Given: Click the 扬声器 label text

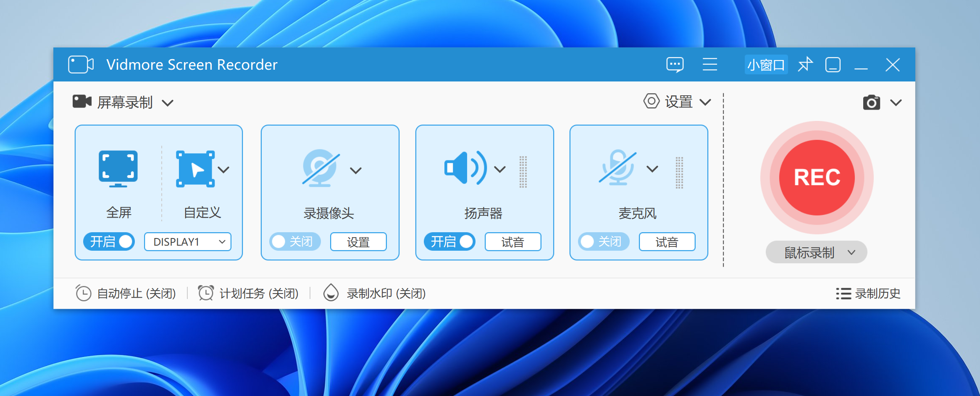Looking at the screenshot, I should (483, 213).
